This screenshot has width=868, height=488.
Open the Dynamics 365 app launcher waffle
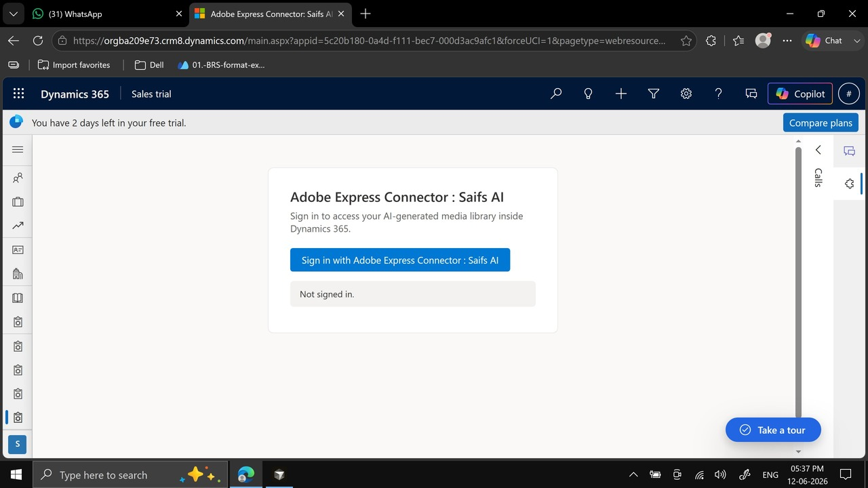[18, 94]
